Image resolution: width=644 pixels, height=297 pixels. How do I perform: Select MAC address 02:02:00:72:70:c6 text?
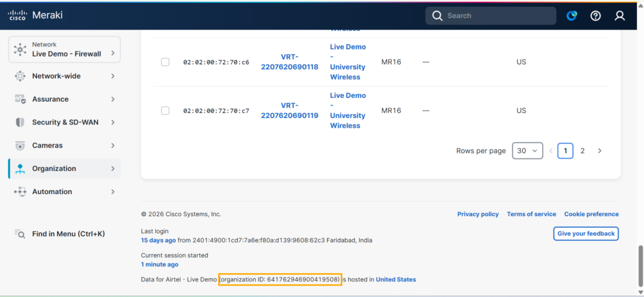[x=216, y=62]
